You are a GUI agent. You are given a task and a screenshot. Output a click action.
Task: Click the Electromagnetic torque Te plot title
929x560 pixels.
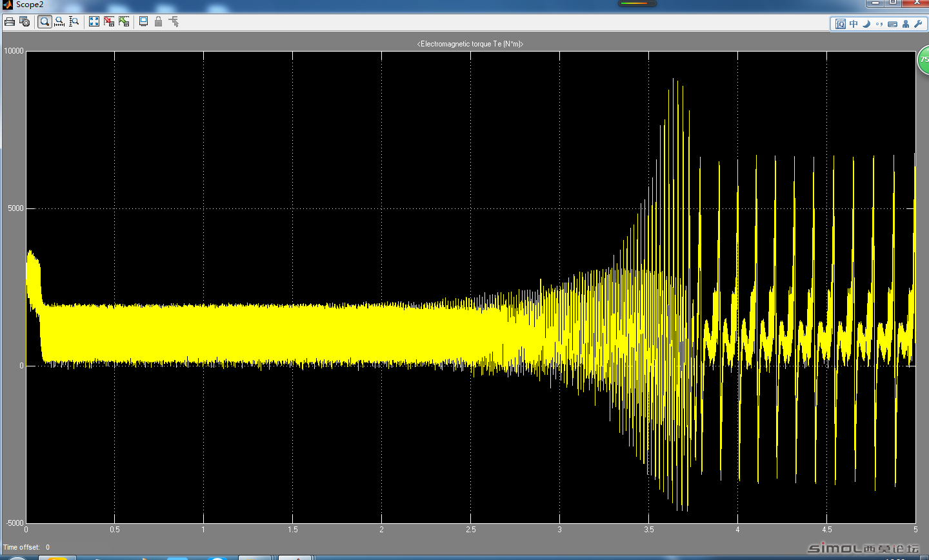click(x=470, y=44)
